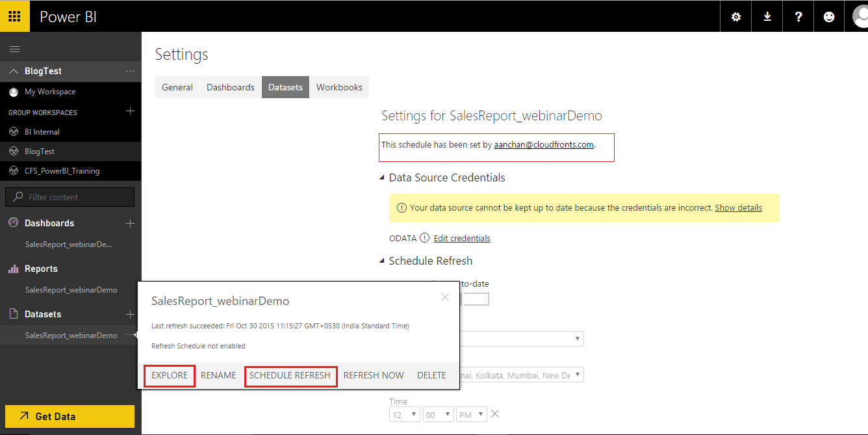
Task: Add a group workspace with plus icon
Action: 130,111
